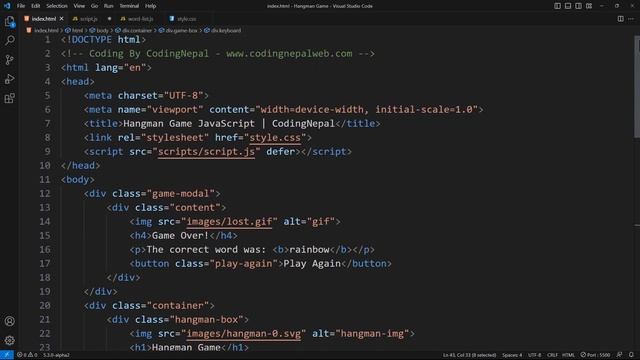640x360 pixels.
Task: Open the Run and Debug view
Action: click(x=9, y=79)
